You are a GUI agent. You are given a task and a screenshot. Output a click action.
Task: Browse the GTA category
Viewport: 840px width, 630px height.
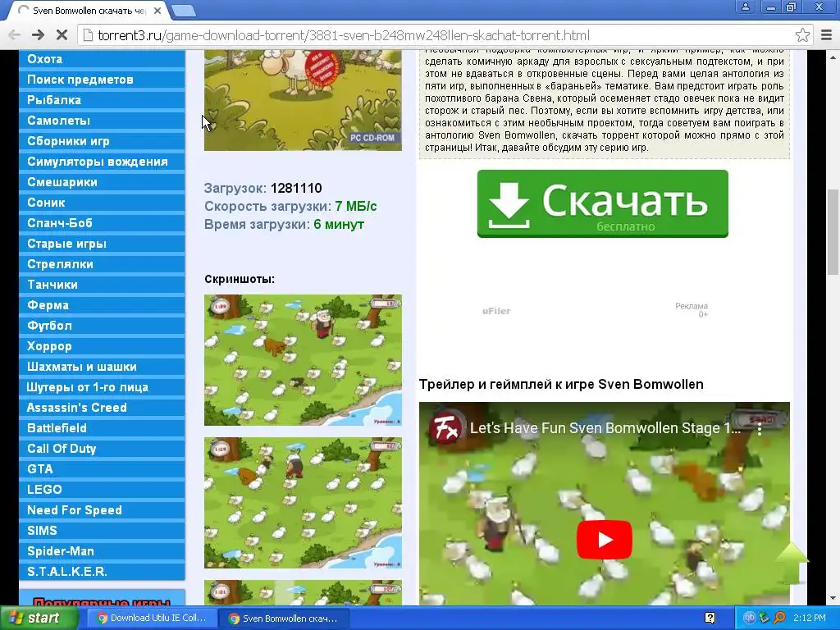click(x=102, y=468)
